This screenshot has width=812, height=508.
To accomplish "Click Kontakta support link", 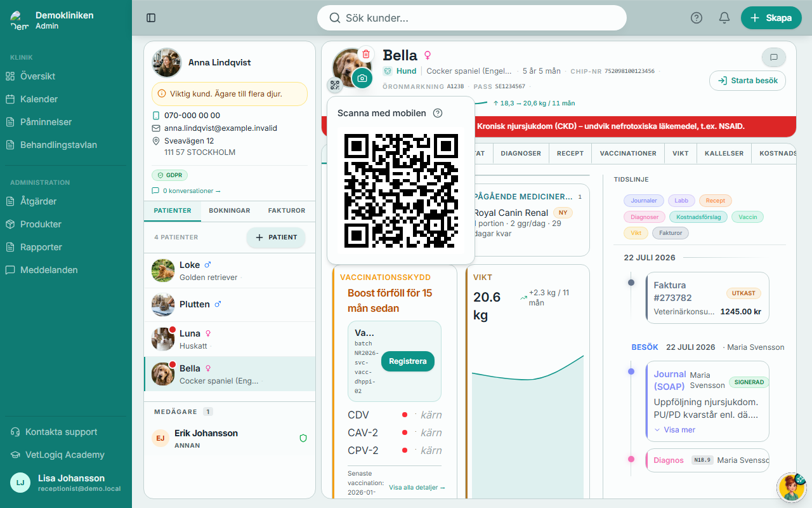I will (x=66, y=432).
